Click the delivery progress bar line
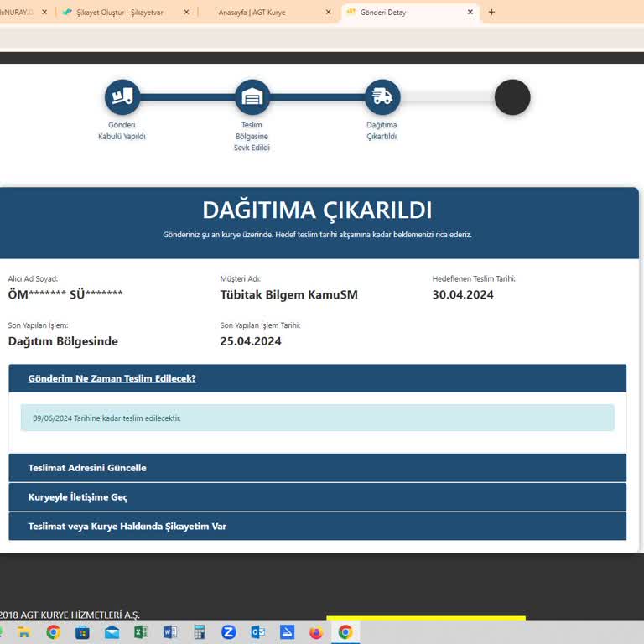644x644 pixels. tap(317, 97)
